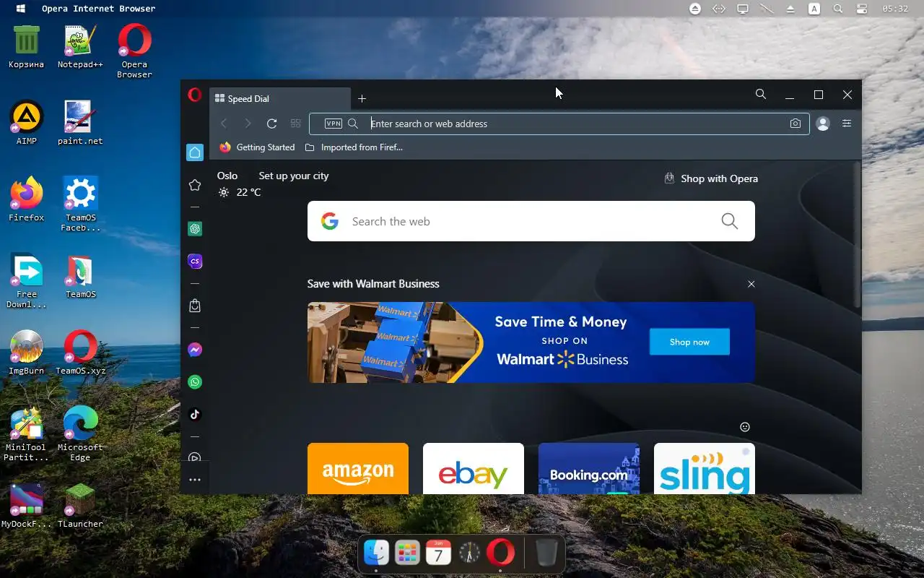Open a new tab with plus button
The width and height of the screenshot is (924, 578).
click(x=362, y=99)
